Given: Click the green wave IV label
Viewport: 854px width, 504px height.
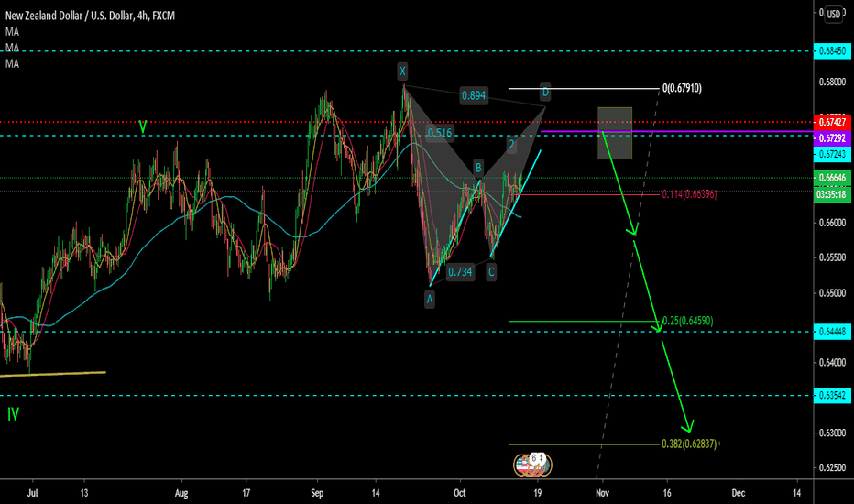Looking at the screenshot, I should coord(13,414).
